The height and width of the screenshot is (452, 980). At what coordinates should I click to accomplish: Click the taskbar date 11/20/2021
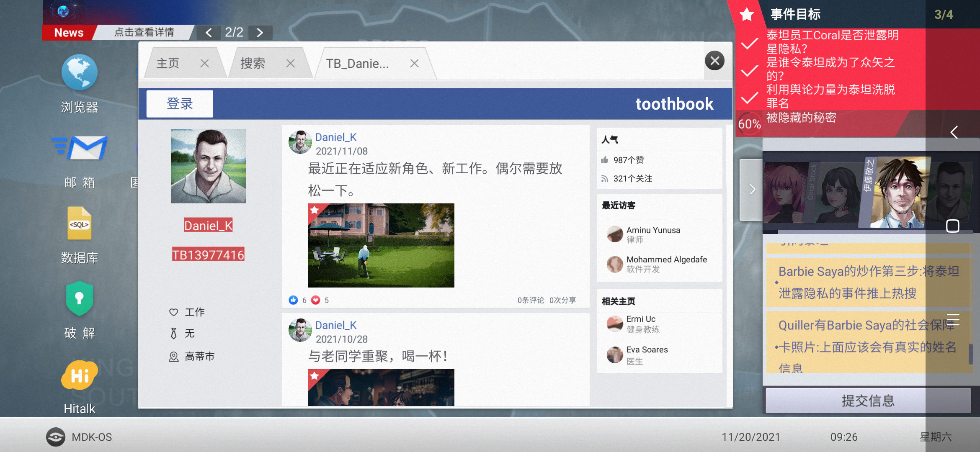click(751, 437)
